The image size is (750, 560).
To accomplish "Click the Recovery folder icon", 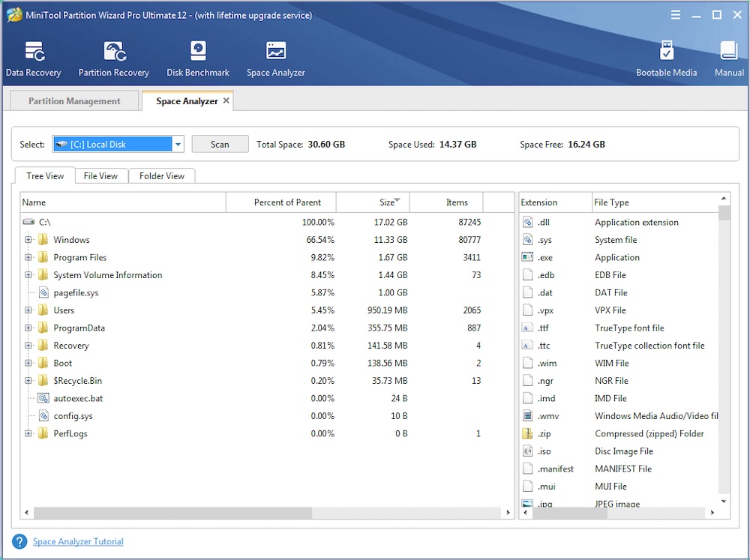I will click(x=43, y=346).
